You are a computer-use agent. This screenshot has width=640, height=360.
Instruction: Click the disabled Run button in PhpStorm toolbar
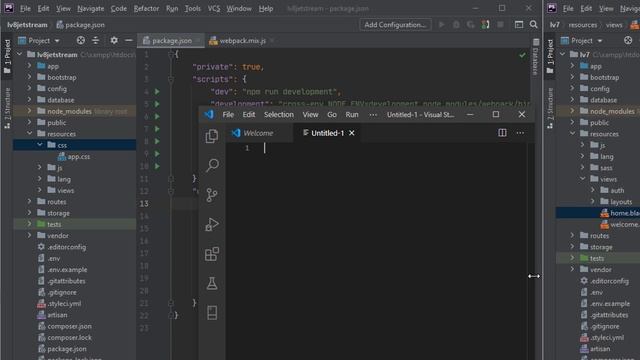point(442,24)
